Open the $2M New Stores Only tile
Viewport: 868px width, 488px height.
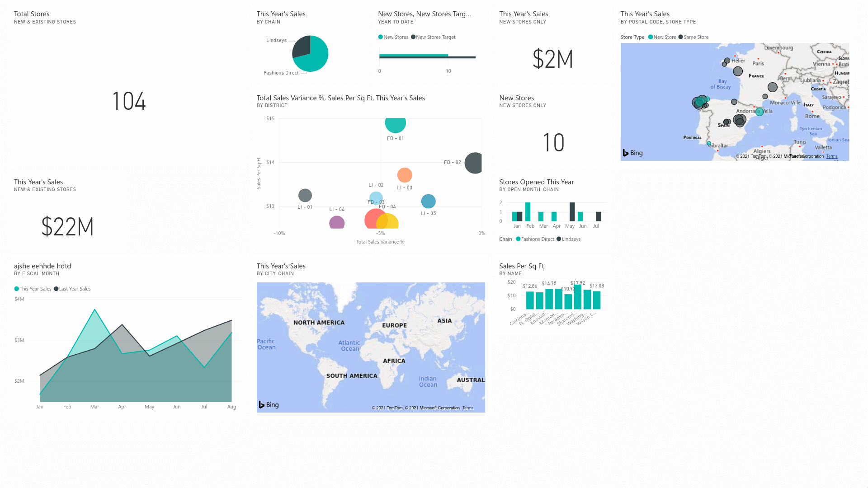pos(553,59)
